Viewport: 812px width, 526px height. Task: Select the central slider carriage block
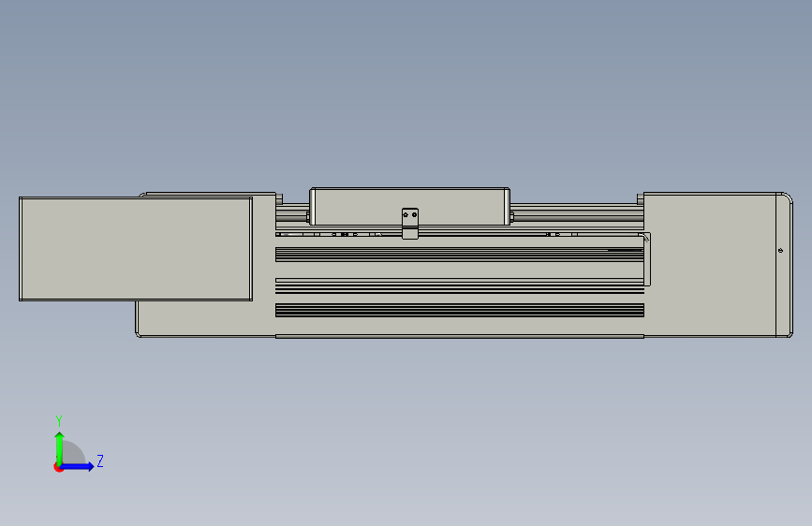pos(409,206)
